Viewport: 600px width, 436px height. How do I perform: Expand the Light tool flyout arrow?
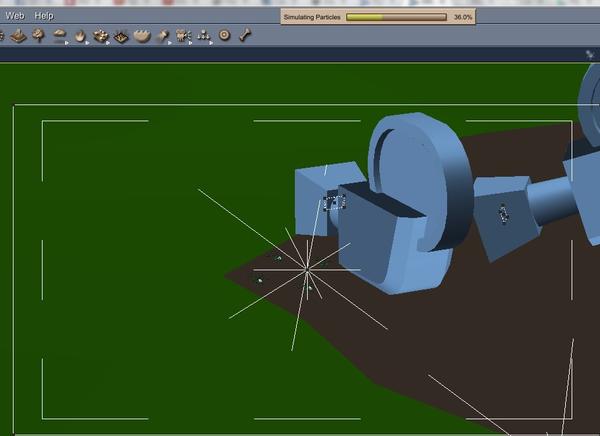pos(170,43)
